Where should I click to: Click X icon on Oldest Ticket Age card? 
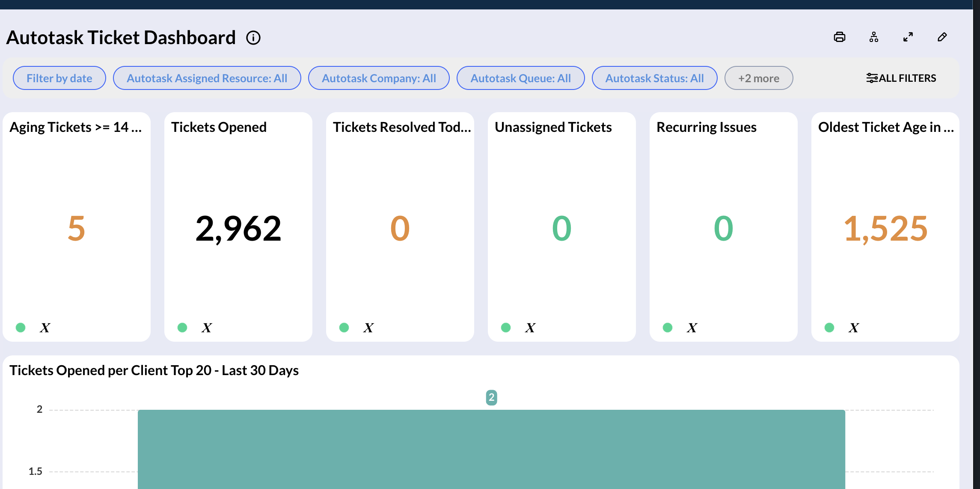(x=854, y=328)
